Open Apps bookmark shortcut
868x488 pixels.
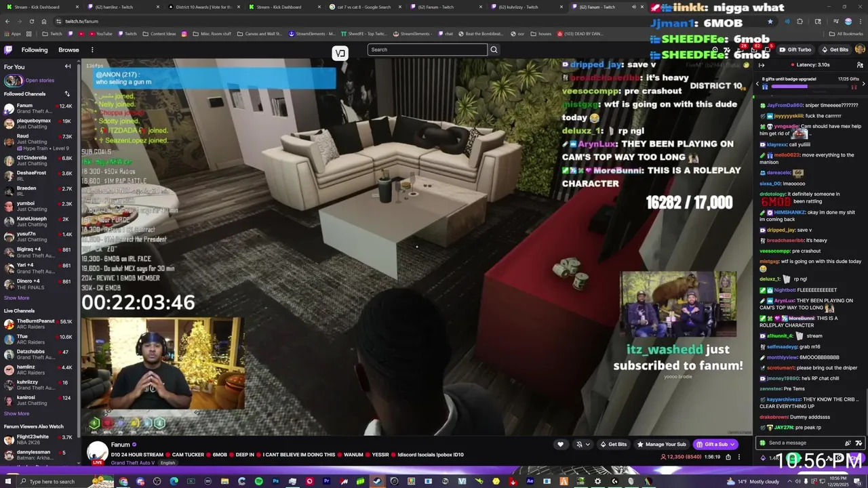pos(12,34)
